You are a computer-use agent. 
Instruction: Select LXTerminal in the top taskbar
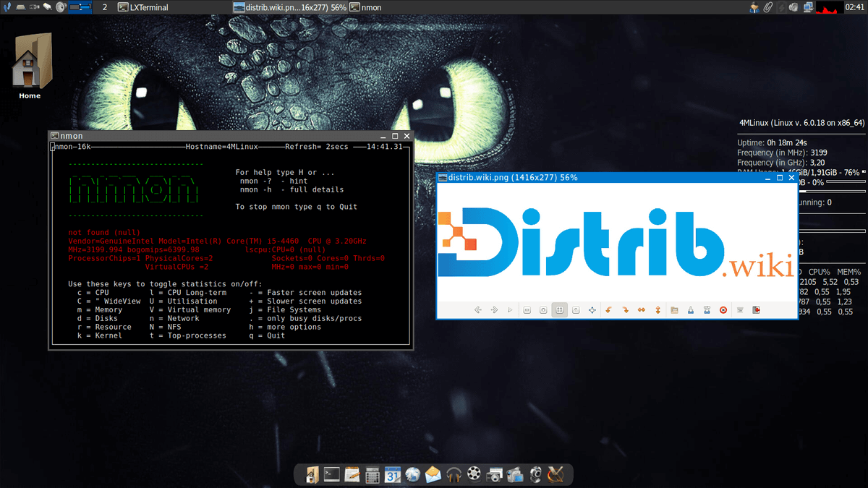click(142, 7)
